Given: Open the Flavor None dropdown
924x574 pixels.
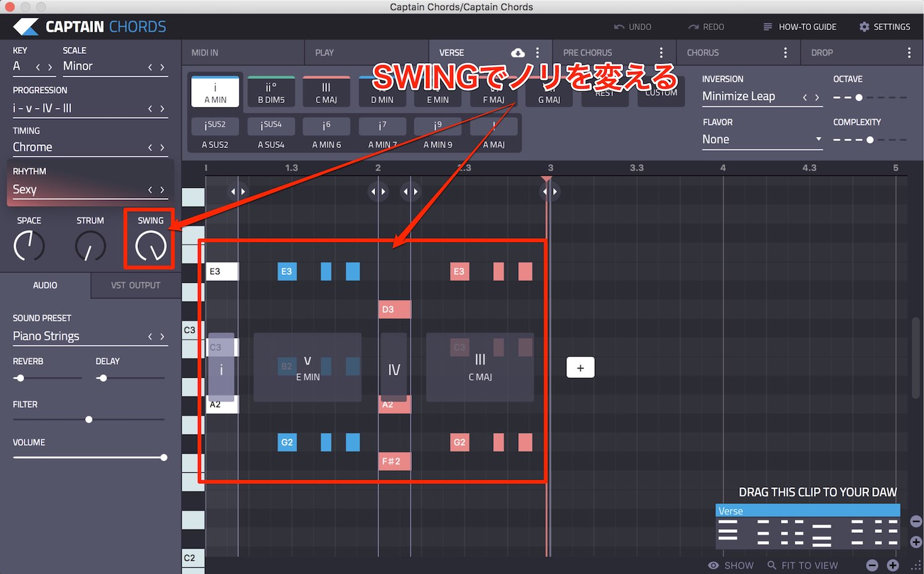Looking at the screenshot, I should (762, 139).
